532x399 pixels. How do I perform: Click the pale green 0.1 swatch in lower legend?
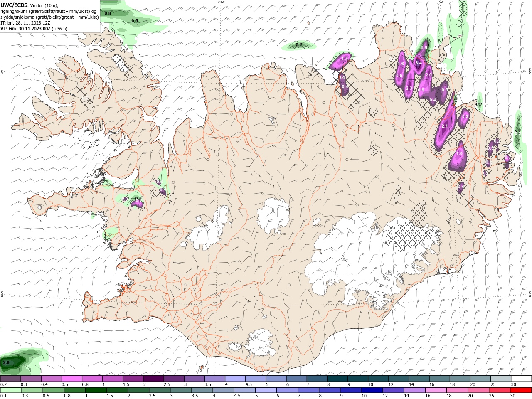click(x=11, y=390)
